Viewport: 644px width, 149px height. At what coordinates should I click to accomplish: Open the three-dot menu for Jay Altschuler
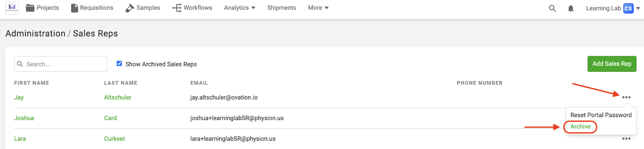pyautogui.click(x=626, y=97)
